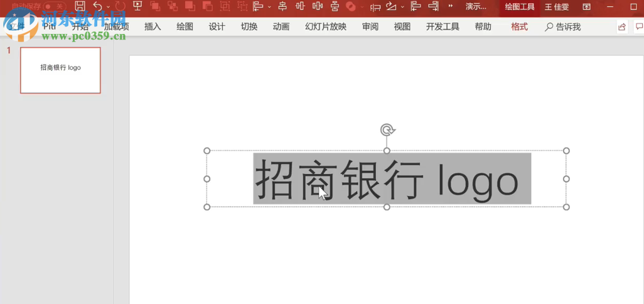This screenshot has height=304, width=644.
Task: Click the text box bottom-right resize handle
Action: pos(566,207)
